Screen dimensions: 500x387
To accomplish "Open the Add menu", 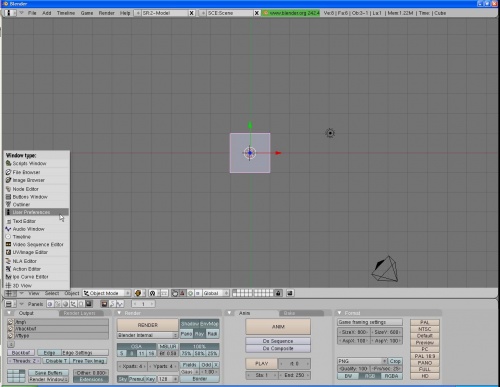I will click(47, 13).
